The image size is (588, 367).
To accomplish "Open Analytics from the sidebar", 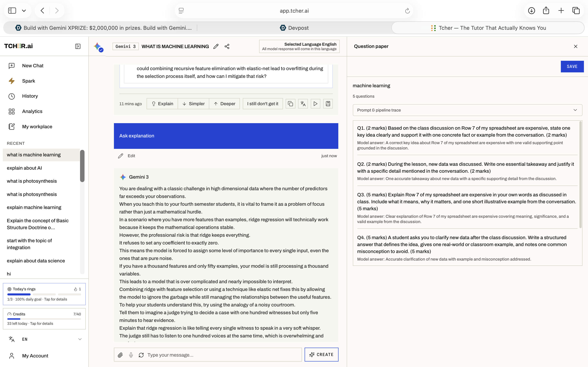I will 32,111.
